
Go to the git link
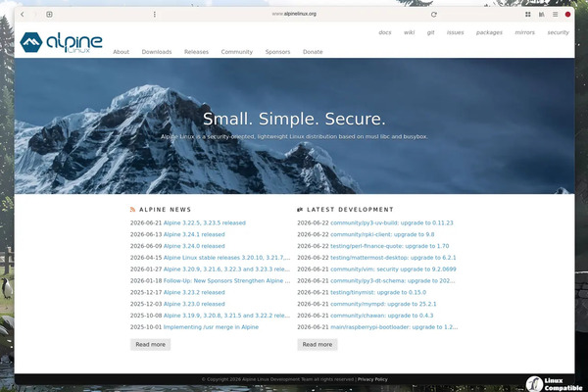tap(430, 32)
